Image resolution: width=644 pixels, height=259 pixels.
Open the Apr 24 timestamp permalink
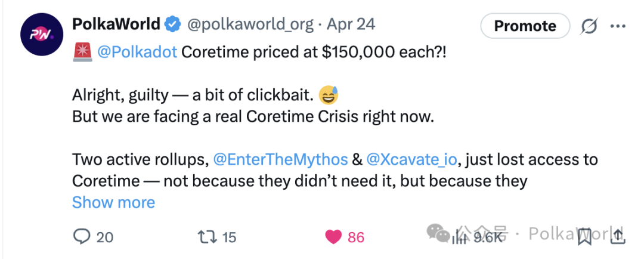[351, 24]
